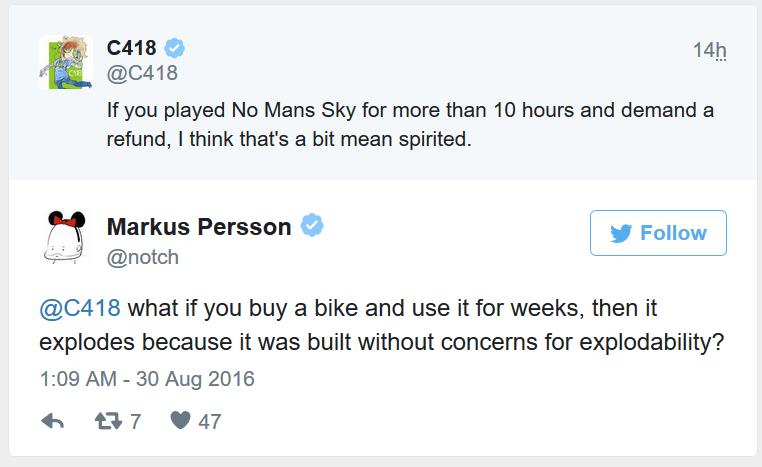
Task: Click the quoted No Mans Sky tweet text
Action: [410, 124]
